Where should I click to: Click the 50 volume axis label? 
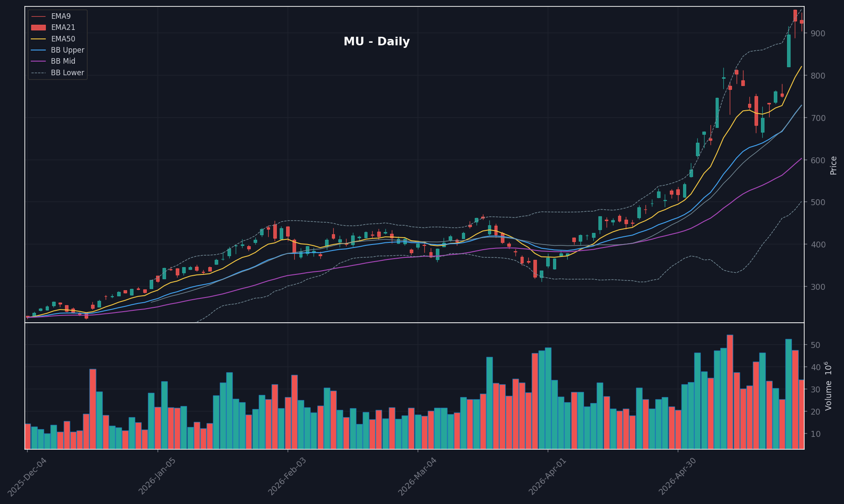pos(815,345)
